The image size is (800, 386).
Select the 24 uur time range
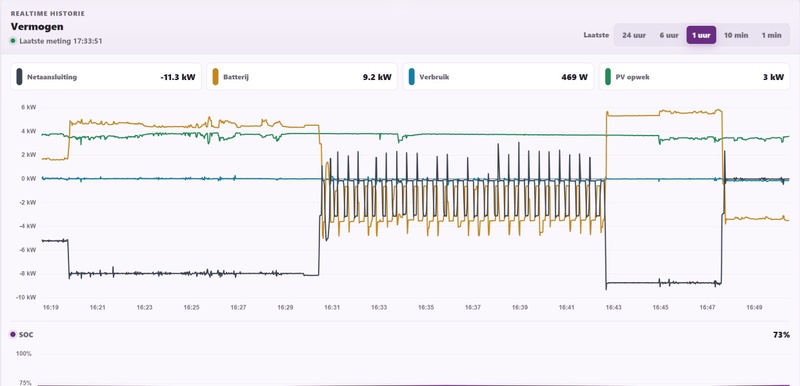(x=634, y=35)
